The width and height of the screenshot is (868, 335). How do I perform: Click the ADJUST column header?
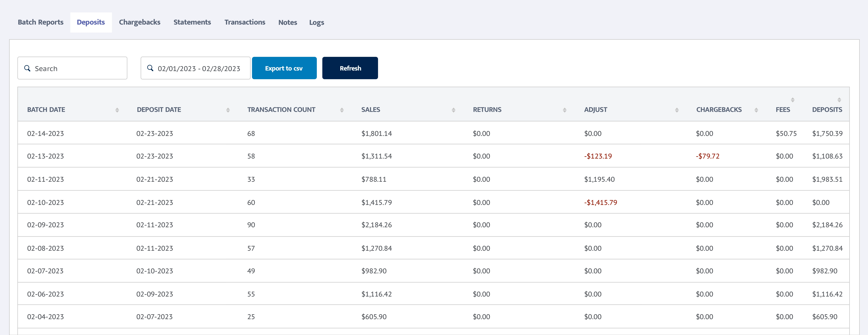[595, 110]
